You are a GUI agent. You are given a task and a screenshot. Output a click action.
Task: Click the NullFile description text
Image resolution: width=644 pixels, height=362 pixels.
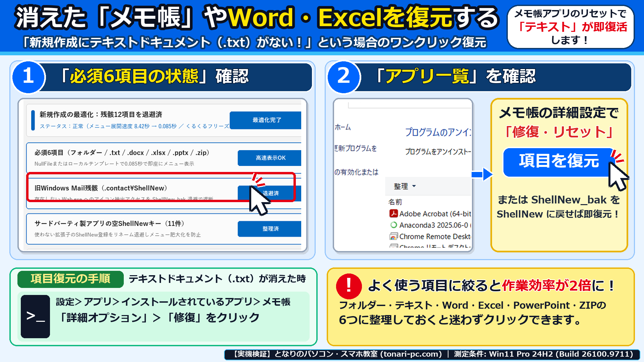[x=114, y=164]
